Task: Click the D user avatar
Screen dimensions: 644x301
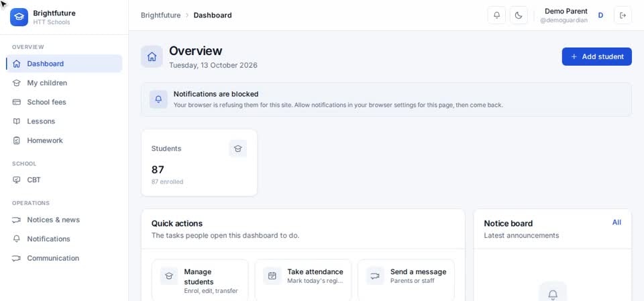Action: [600, 15]
